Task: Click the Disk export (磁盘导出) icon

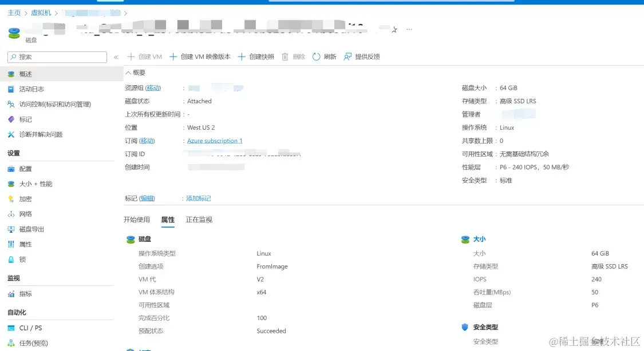Action: pos(11,229)
